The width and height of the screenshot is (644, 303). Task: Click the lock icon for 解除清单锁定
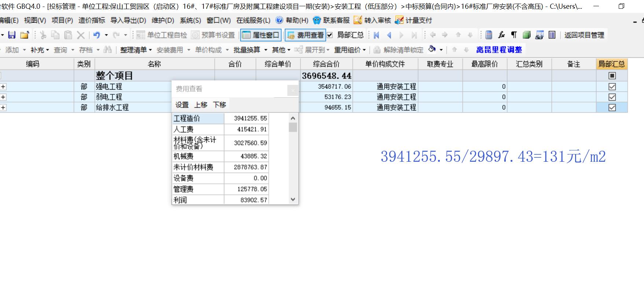377,50
